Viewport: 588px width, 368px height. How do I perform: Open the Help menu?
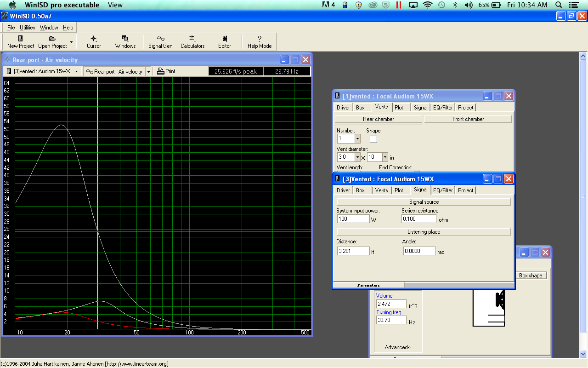68,28
